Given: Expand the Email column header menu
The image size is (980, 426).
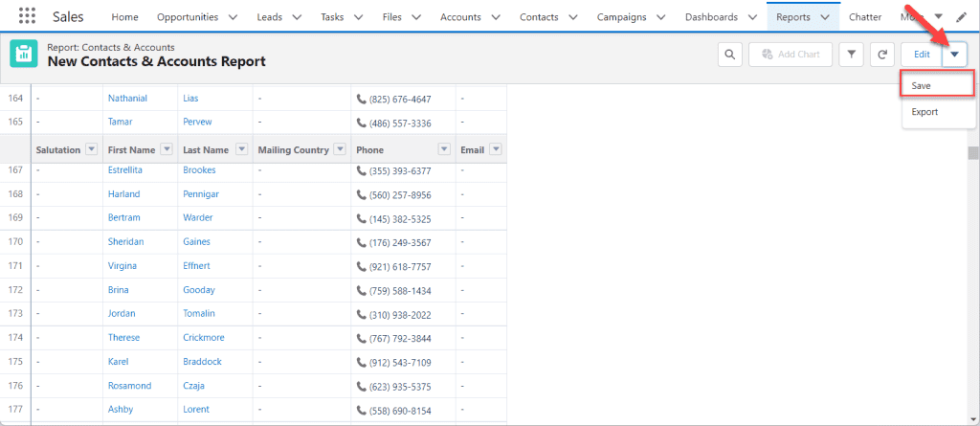Looking at the screenshot, I should tap(495, 149).
